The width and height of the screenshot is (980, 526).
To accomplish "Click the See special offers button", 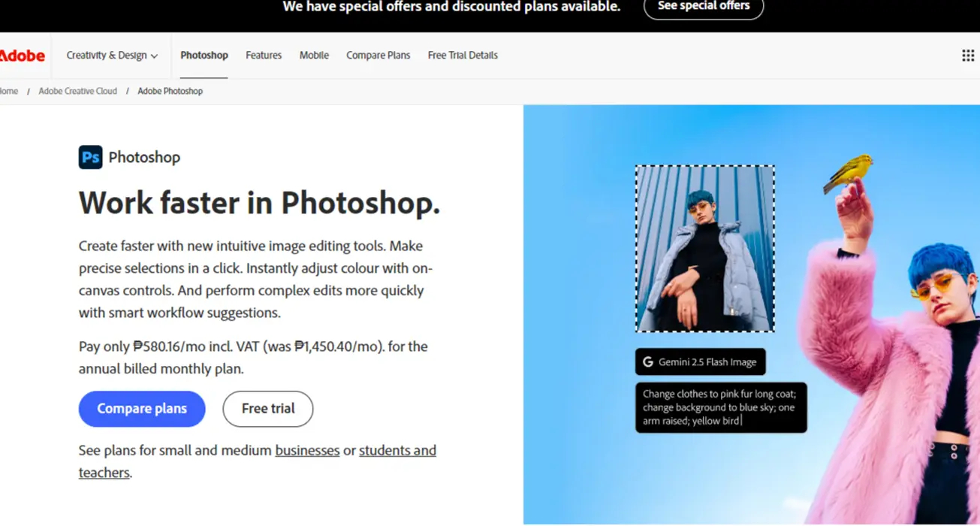I will (x=703, y=6).
